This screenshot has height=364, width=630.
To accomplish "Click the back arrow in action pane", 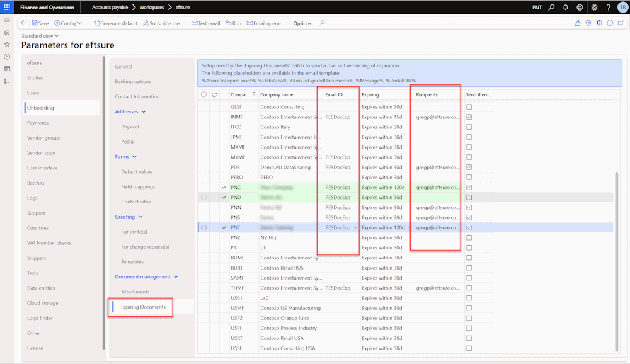I will [24, 23].
